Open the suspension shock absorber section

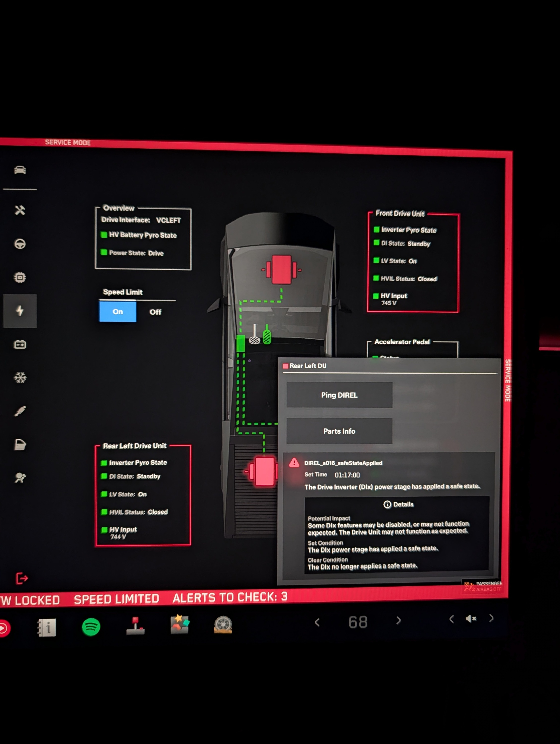[20, 411]
